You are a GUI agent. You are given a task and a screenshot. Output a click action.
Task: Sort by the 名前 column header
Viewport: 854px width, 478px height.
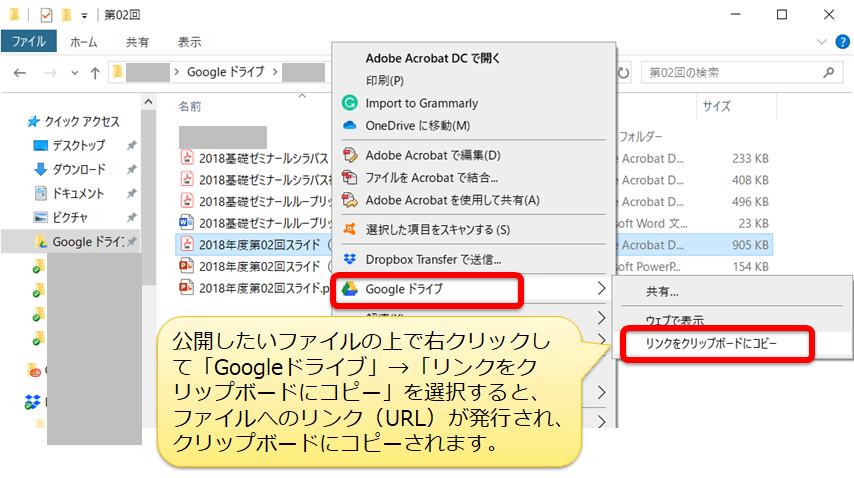click(x=190, y=106)
